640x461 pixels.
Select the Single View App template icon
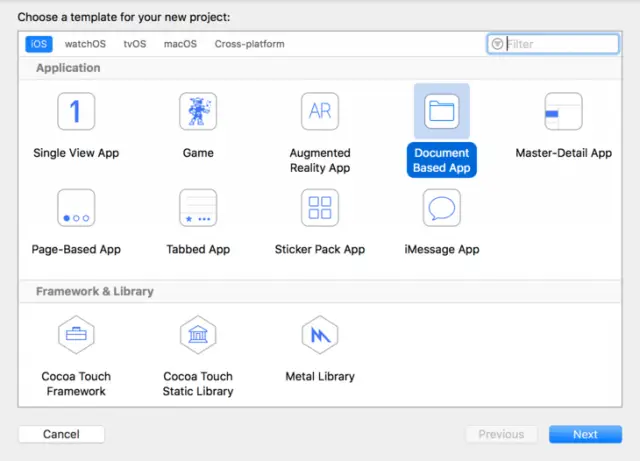[76, 111]
